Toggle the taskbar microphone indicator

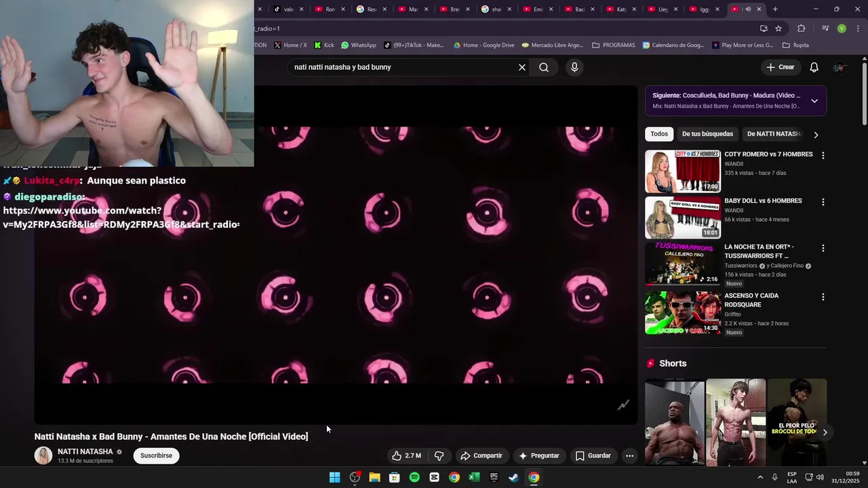774,477
